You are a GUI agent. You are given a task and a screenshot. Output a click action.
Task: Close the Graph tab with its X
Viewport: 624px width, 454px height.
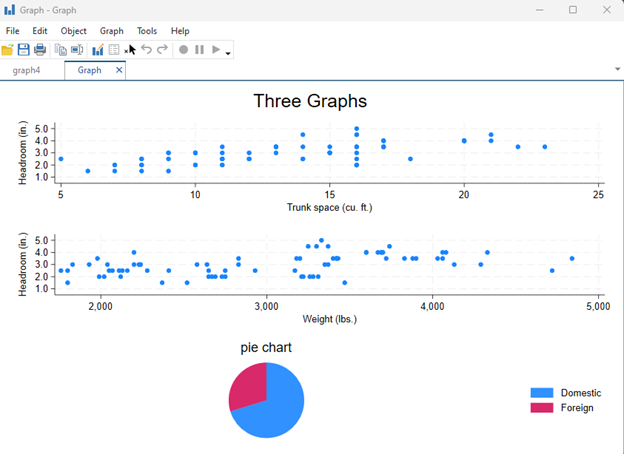(119, 70)
